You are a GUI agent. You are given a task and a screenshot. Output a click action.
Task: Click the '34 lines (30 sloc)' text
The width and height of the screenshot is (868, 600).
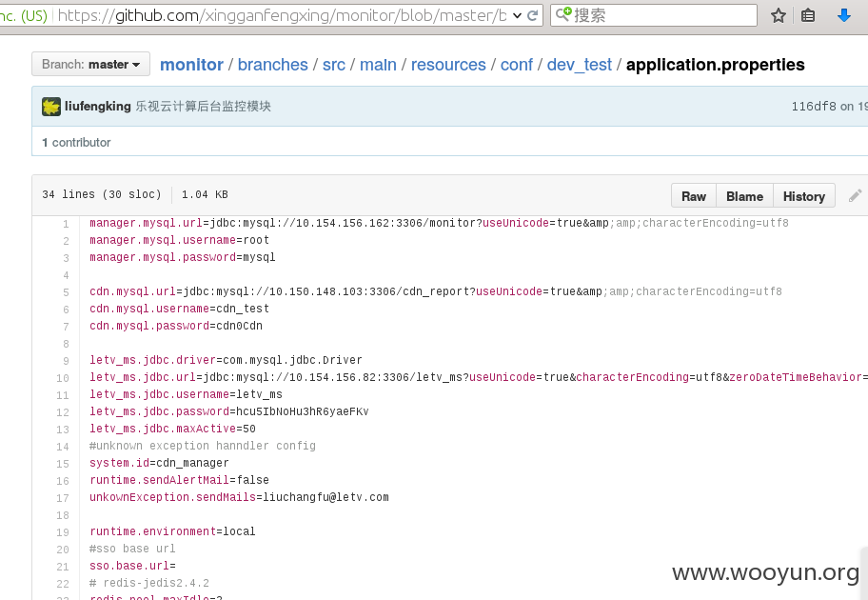[101, 194]
